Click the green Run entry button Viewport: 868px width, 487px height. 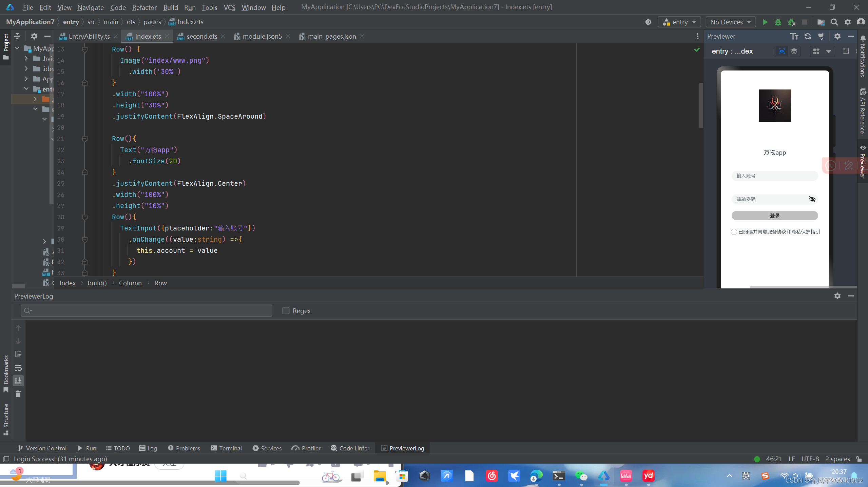click(x=765, y=22)
